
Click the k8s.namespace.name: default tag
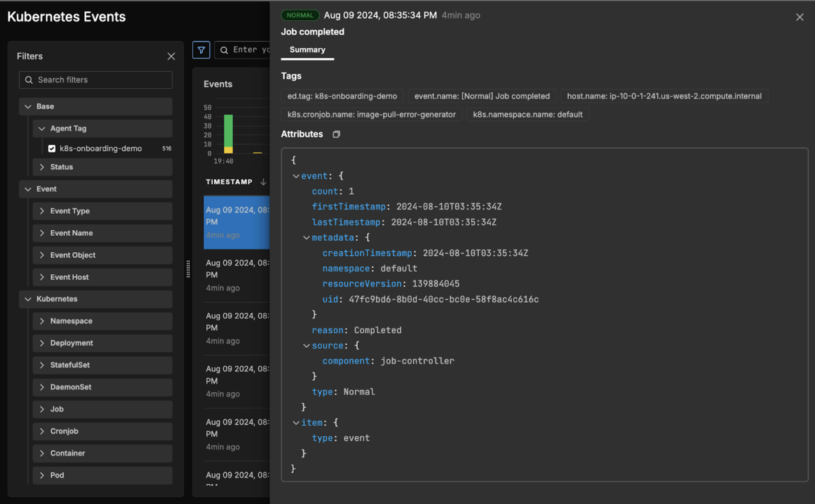click(x=527, y=114)
